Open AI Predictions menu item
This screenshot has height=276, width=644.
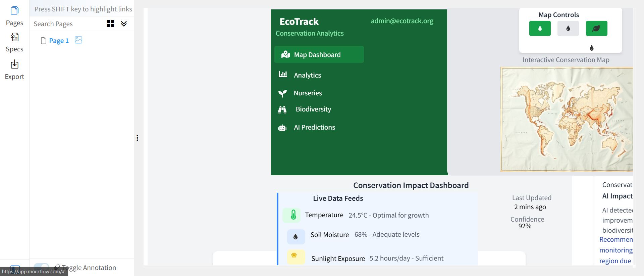(314, 127)
